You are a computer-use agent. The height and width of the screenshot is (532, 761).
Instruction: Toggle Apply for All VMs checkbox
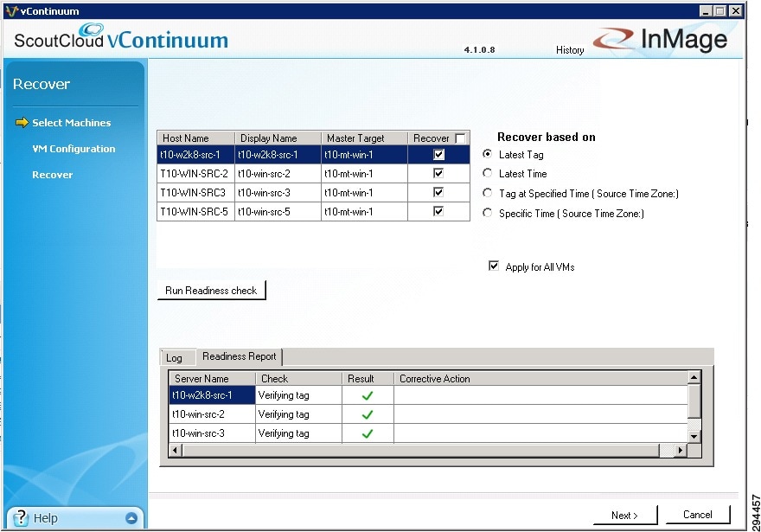click(494, 266)
